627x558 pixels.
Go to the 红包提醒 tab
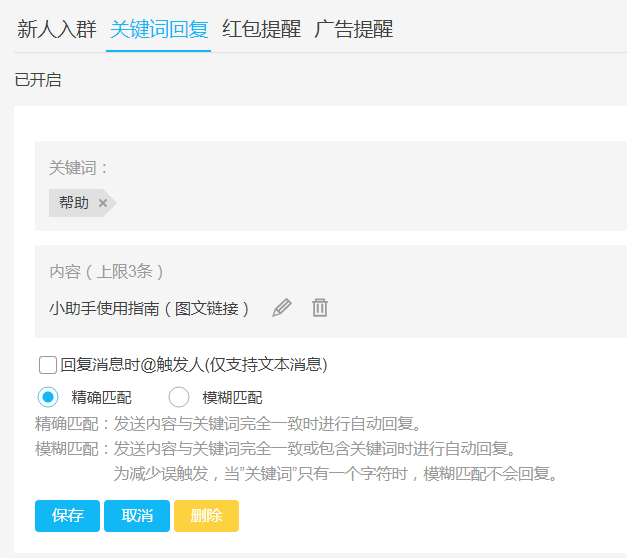click(x=261, y=30)
